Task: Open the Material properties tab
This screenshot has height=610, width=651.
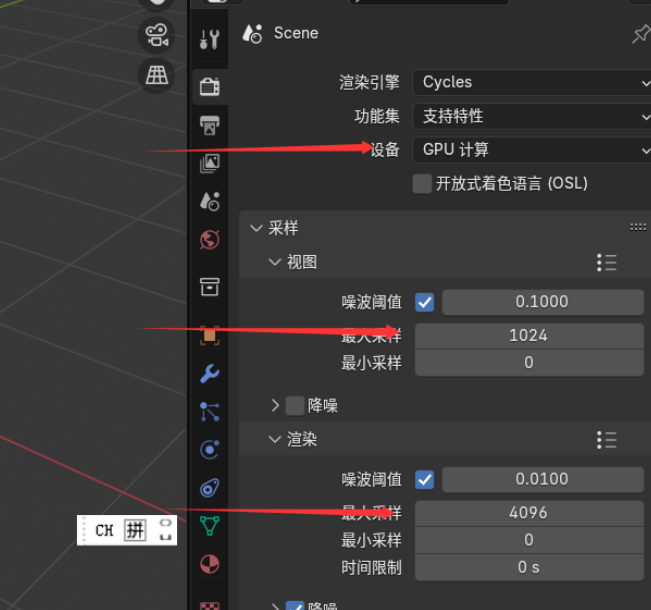Action: coord(210,564)
